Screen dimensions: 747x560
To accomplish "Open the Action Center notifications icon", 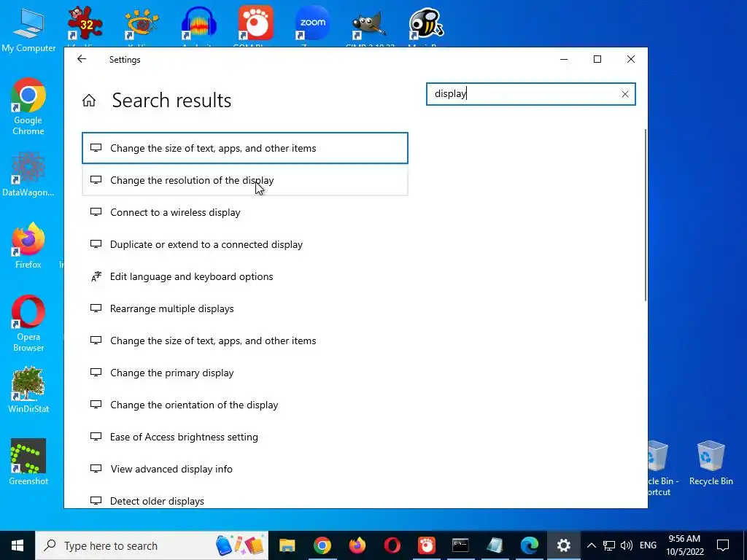I will tap(723, 545).
